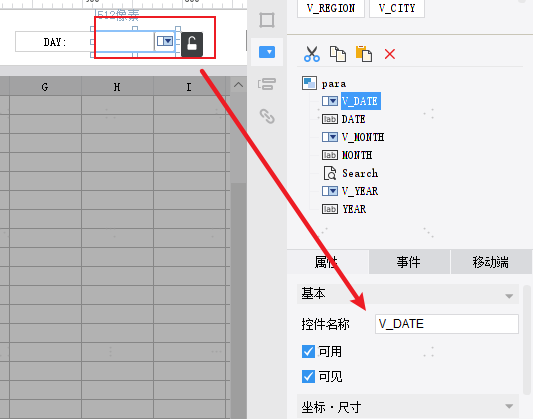The image size is (533, 419).
Task: Select the blue dropdown widget sidebar icon
Action: coord(267,52)
